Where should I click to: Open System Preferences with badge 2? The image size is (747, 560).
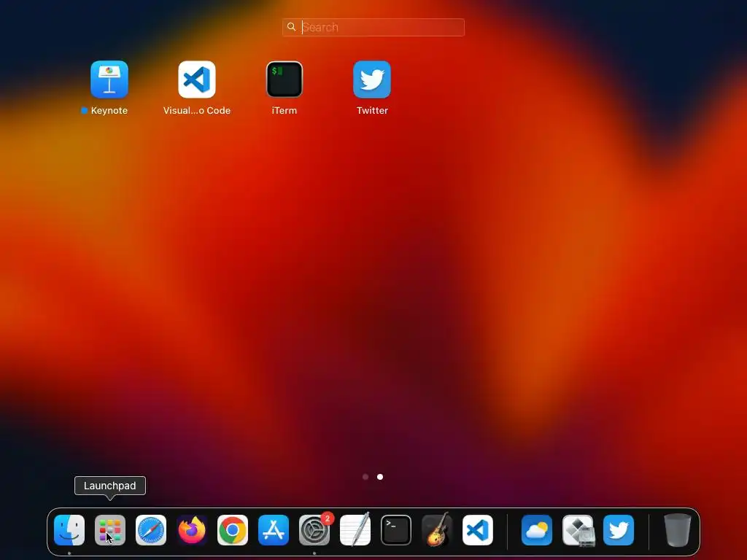pyautogui.click(x=314, y=530)
